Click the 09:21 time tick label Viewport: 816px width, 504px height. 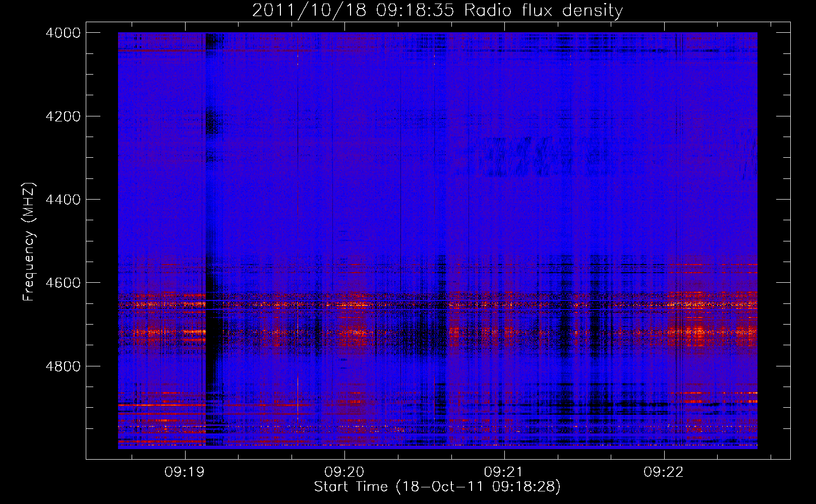(504, 472)
